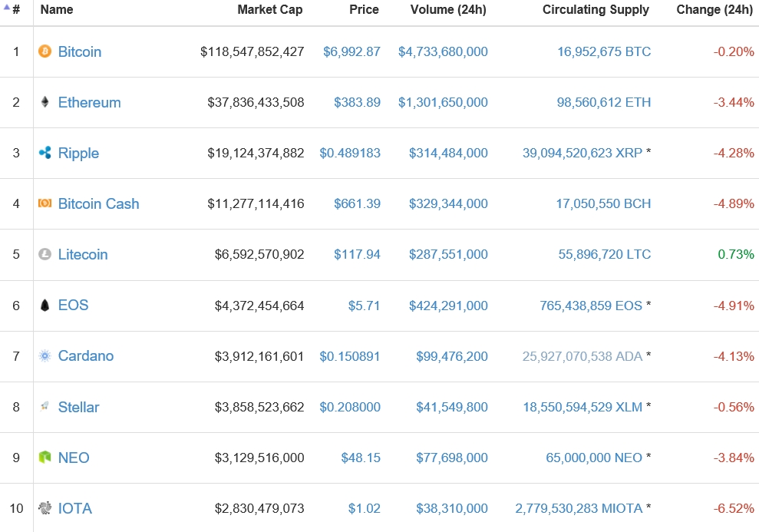This screenshot has height=532, width=759.
Task: Toggle rank sort arrow beside # header
Action: 7,8
